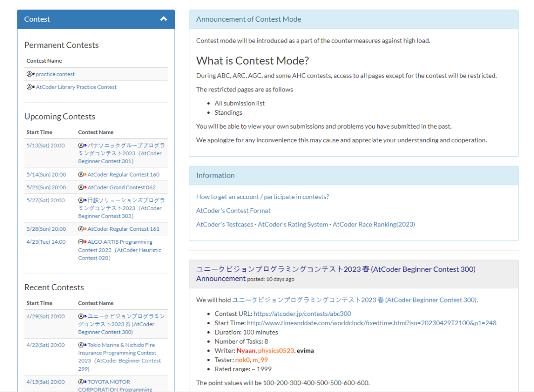Click the icon beside AtCoder Library Practice Contest

click(31, 87)
